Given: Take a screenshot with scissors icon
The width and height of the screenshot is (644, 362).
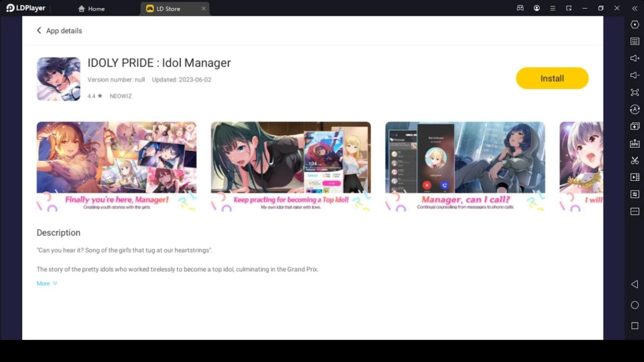Looking at the screenshot, I should point(635,160).
